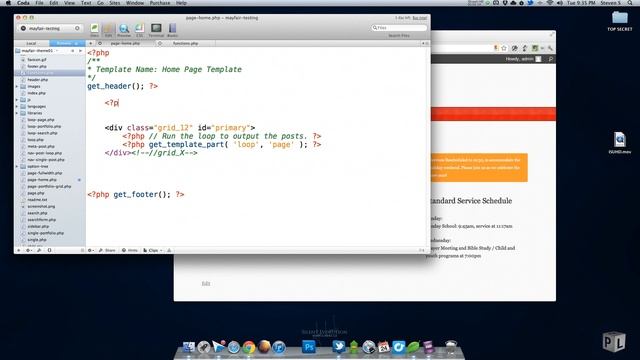Select header.php in file list
The width and height of the screenshot is (640, 360).
(x=38, y=80)
